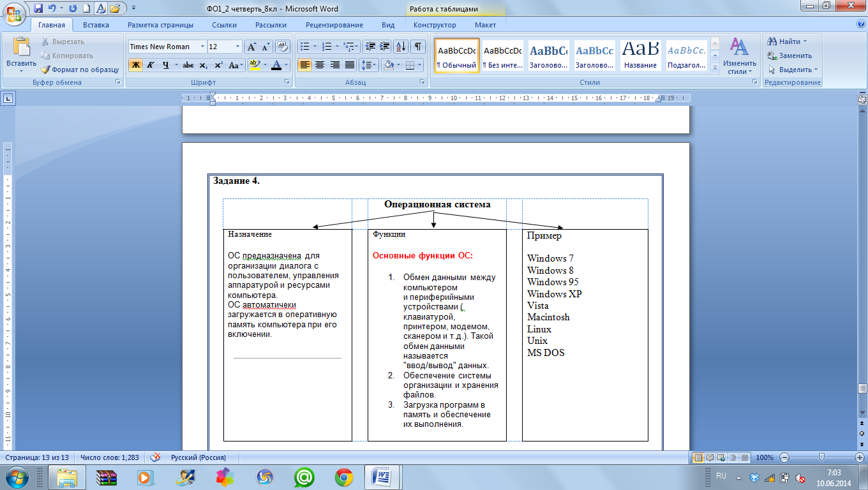The image size is (868, 490).
Task: Open Word Help question mark icon
Action: [x=861, y=25]
